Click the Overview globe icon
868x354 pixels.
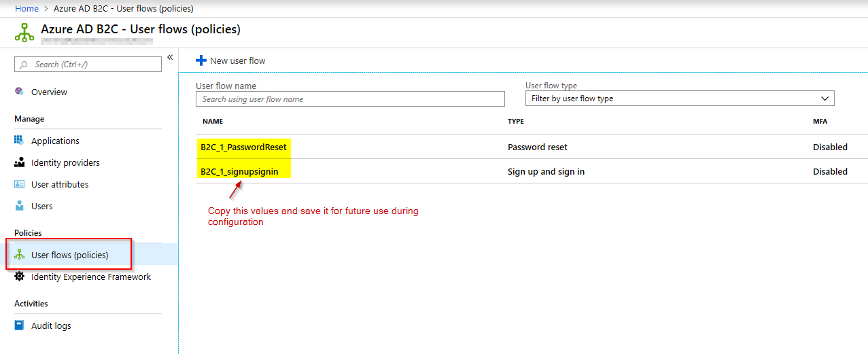(19, 92)
